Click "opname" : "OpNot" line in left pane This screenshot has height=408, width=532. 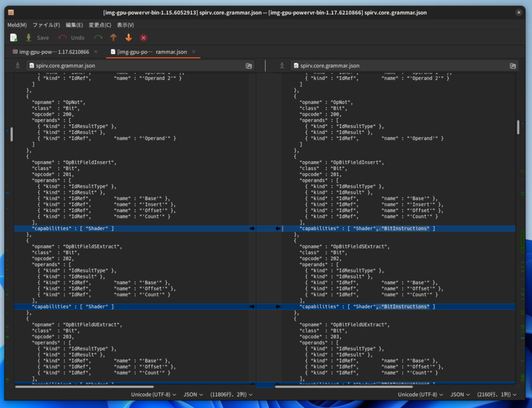click(58, 102)
